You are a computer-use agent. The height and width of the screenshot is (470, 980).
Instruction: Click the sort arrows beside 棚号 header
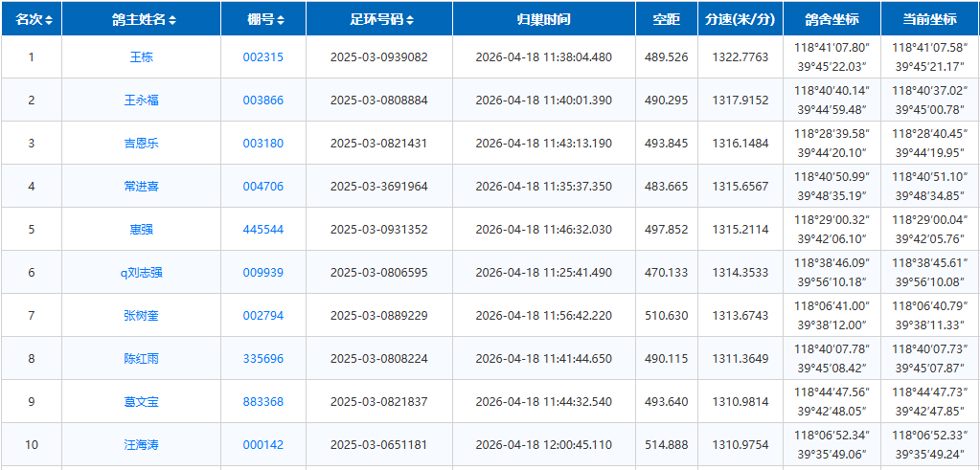[x=280, y=20]
